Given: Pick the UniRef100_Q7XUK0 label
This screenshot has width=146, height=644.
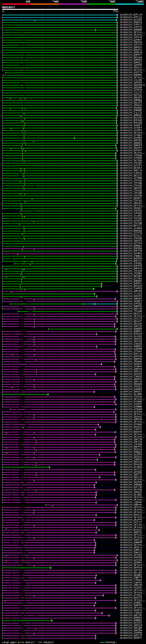Looking at the screenshot, I should 131,352.
